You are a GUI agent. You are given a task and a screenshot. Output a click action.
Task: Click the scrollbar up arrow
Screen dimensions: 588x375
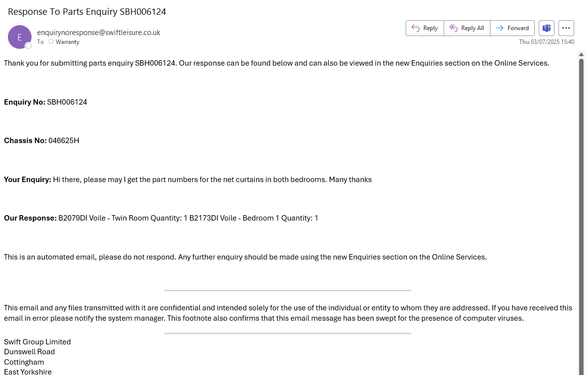pos(581,54)
